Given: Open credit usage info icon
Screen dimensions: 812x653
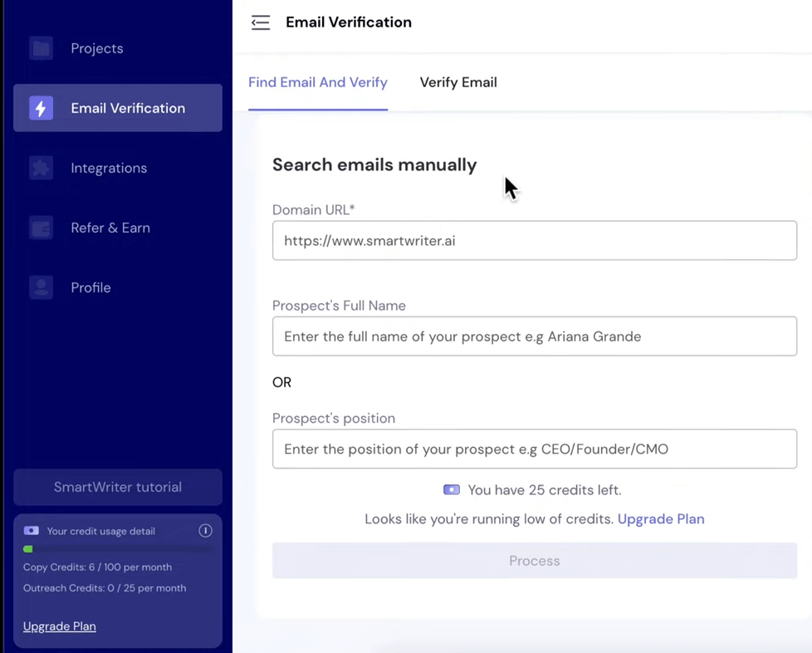Looking at the screenshot, I should 205,531.
